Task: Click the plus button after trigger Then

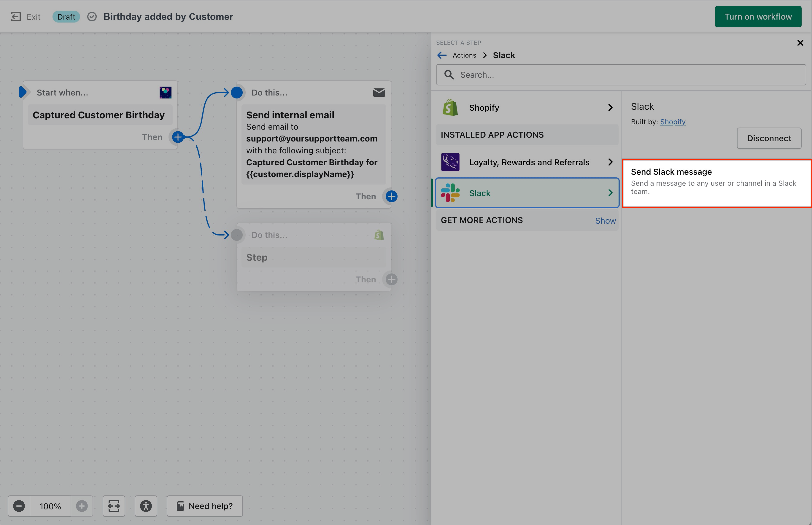Action: point(178,137)
